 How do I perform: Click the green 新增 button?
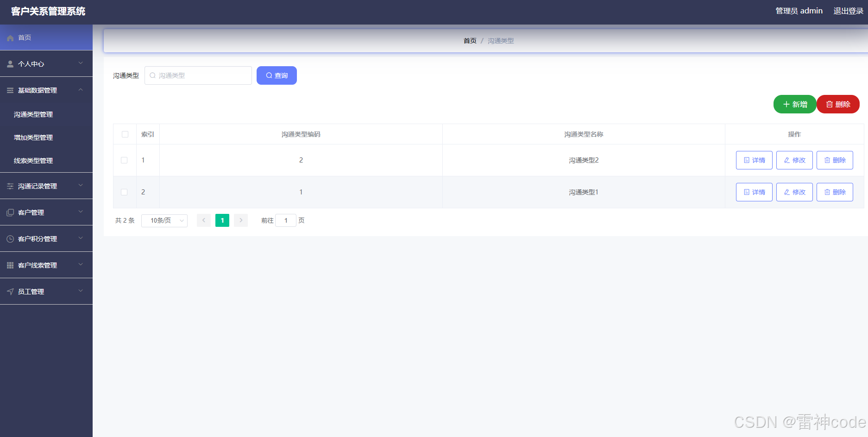click(794, 104)
